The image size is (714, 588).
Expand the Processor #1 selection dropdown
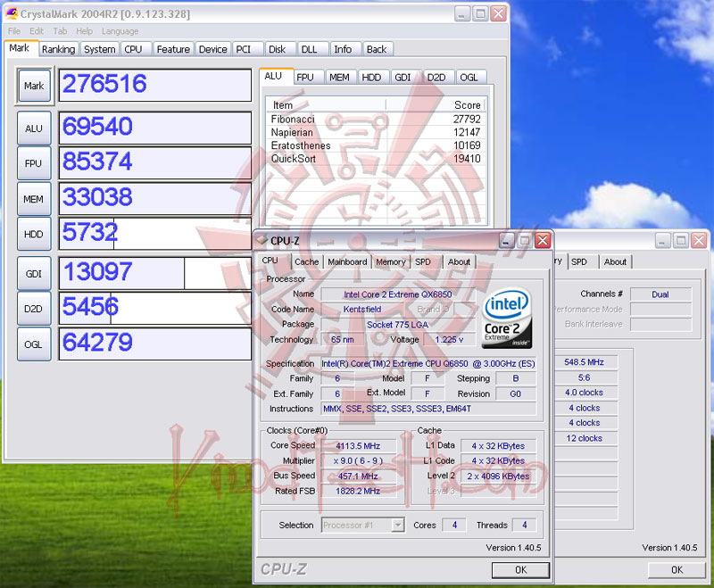pos(397,526)
